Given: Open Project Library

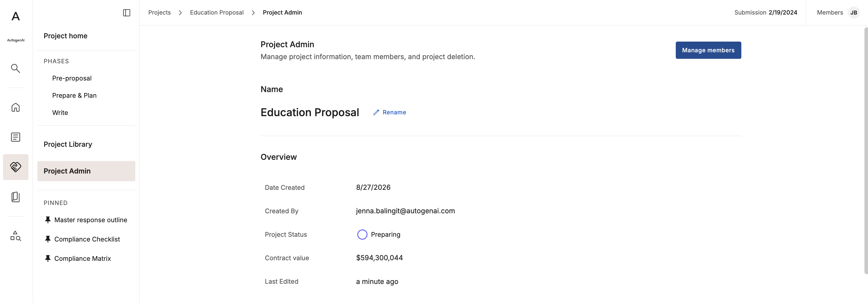Looking at the screenshot, I should coord(68,144).
